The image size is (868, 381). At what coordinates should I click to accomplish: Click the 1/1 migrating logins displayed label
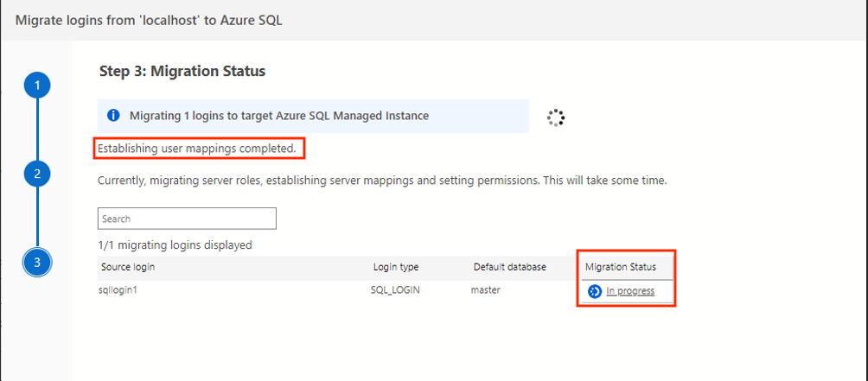pyautogui.click(x=175, y=244)
